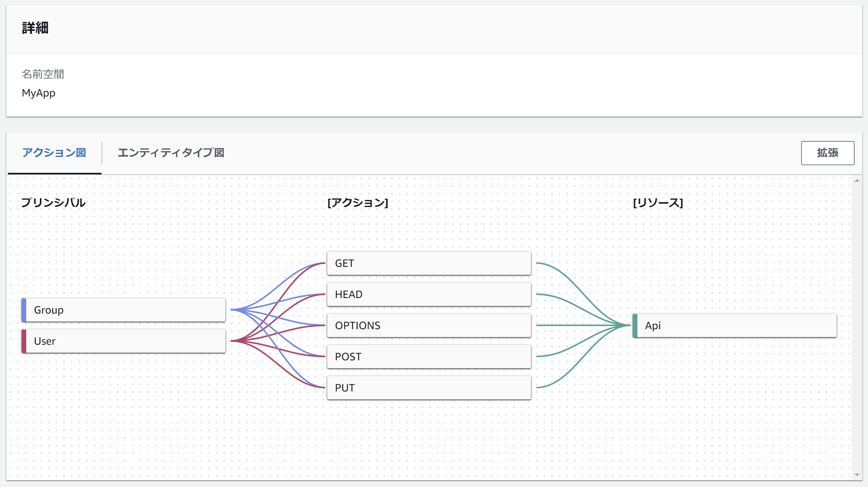Image resolution: width=868 pixels, height=487 pixels.
Task: Click the HEAD action node
Action: [429, 294]
